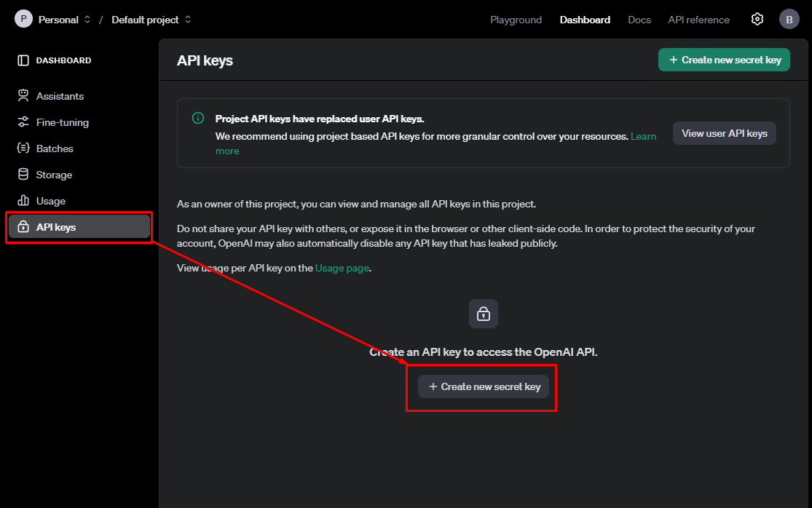Click 'Project API keys have replaced user API keys.'
Screen dimensions: 812x508
click(x=320, y=119)
